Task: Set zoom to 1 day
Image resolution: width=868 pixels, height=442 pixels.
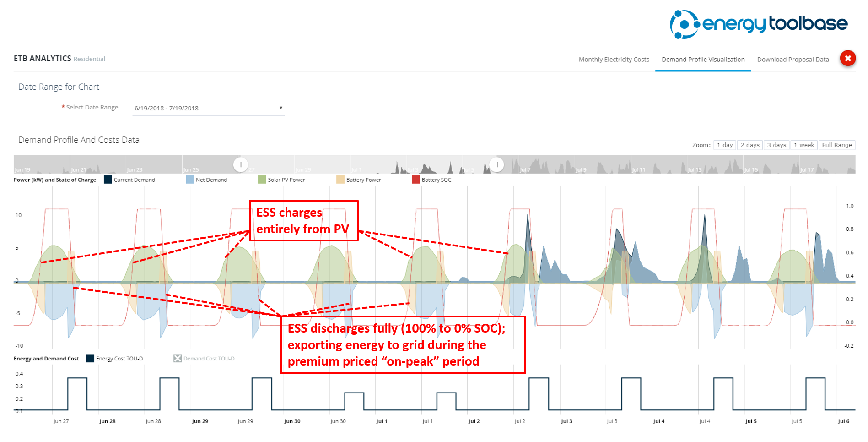Action: tap(725, 145)
